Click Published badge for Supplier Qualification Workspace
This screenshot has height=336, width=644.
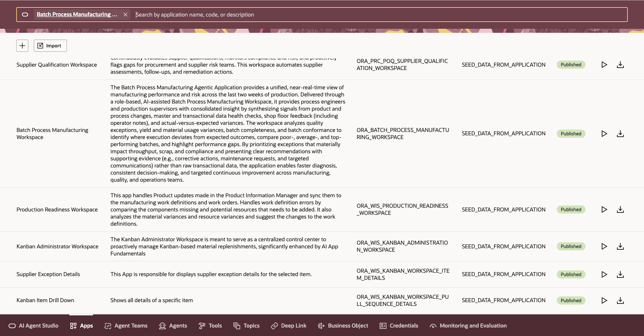pyautogui.click(x=571, y=65)
